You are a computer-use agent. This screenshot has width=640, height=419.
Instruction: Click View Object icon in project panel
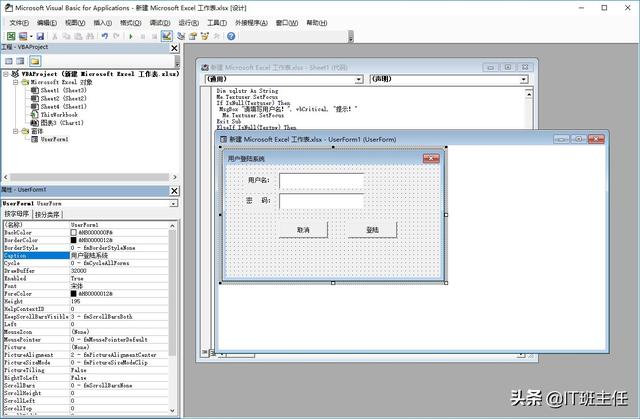point(21,61)
